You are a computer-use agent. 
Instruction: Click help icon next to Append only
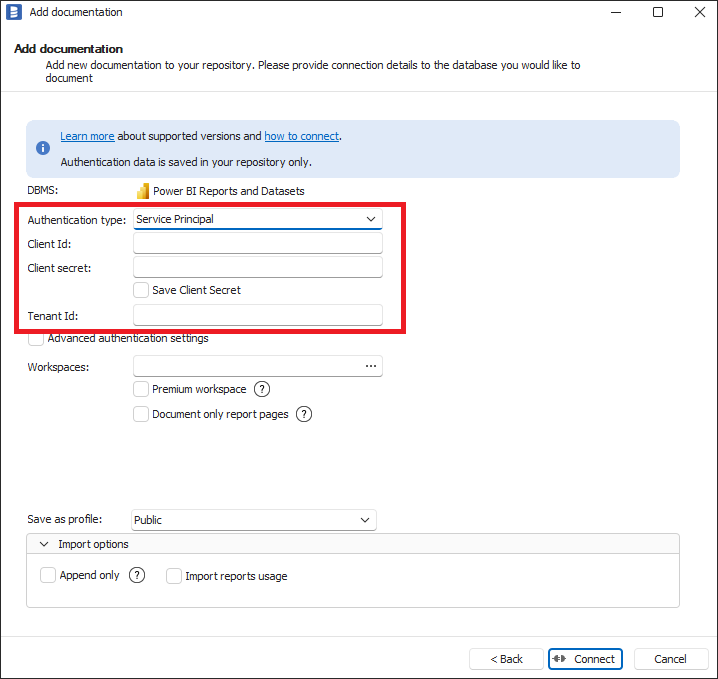point(137,575)
